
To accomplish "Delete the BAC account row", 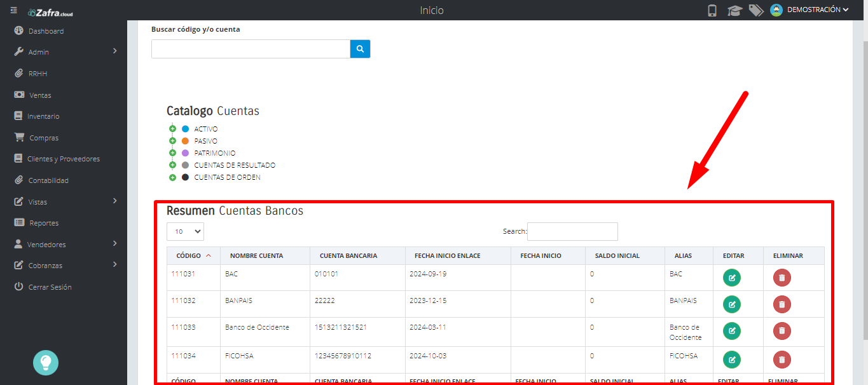I will pos(782,278).
